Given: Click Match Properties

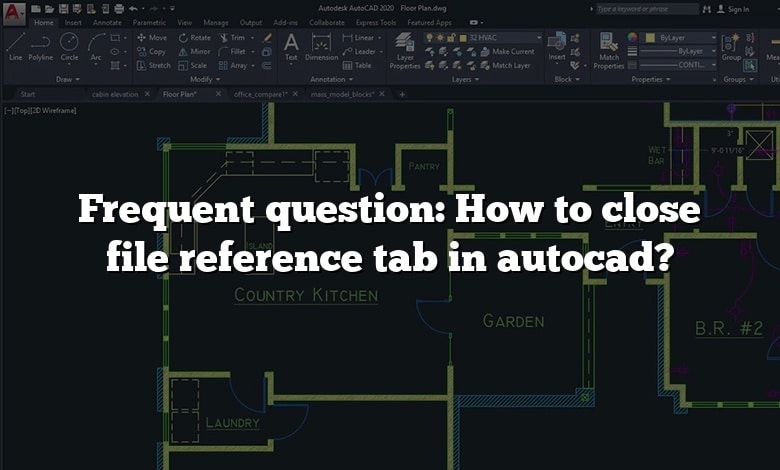Looking at the screenshot, I should pyautogui.click(x=608, y=51).
